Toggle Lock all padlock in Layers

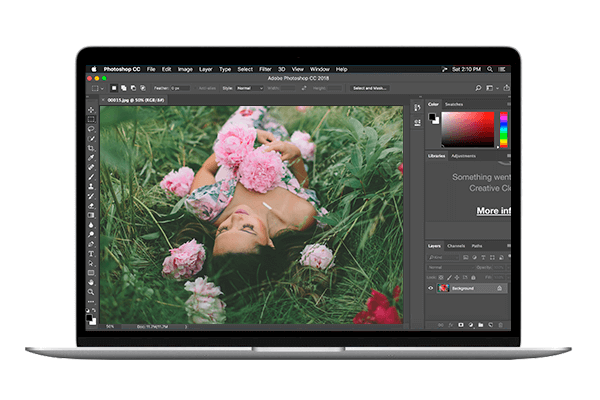[x=473, y=277]
